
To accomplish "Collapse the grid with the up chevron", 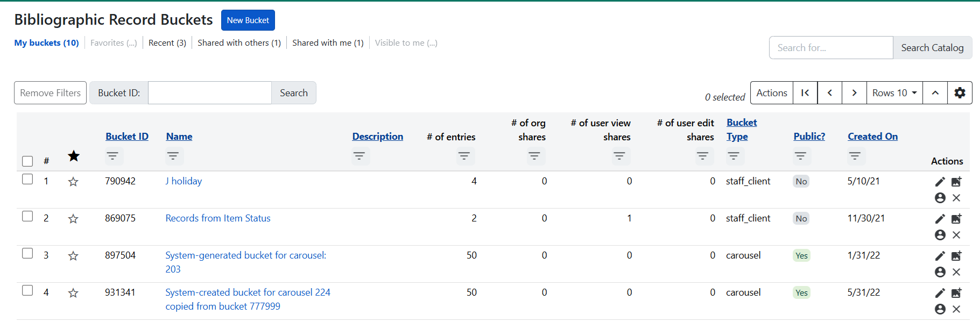I will coord(935,93).
